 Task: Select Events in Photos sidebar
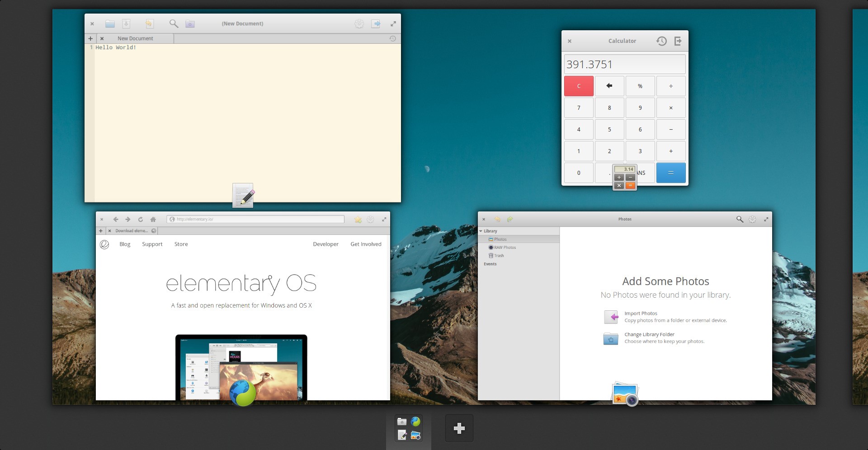pos(490,264)
